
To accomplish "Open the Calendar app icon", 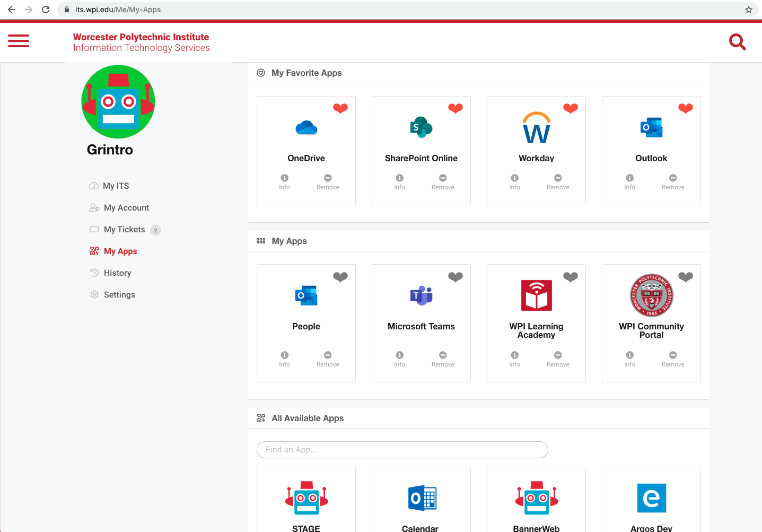I will (422, 498).
